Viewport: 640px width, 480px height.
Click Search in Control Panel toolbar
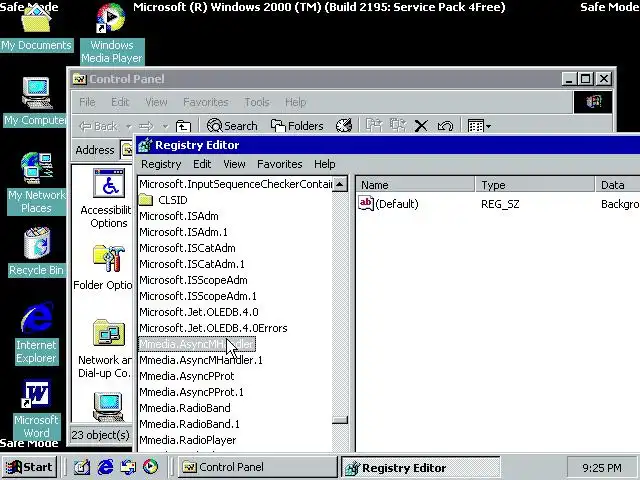[x=232, y=126]
